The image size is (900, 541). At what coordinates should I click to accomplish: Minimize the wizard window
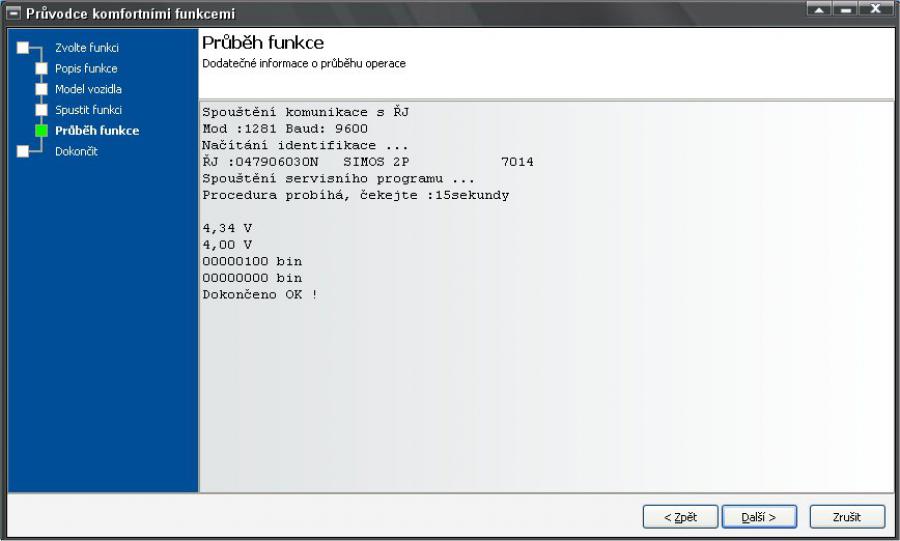tap(845, 9)
